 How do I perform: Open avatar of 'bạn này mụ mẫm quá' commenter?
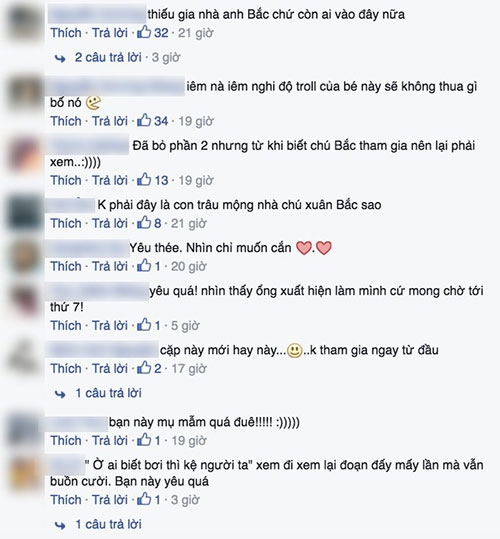pyautogui.click(x=23, y=430)
